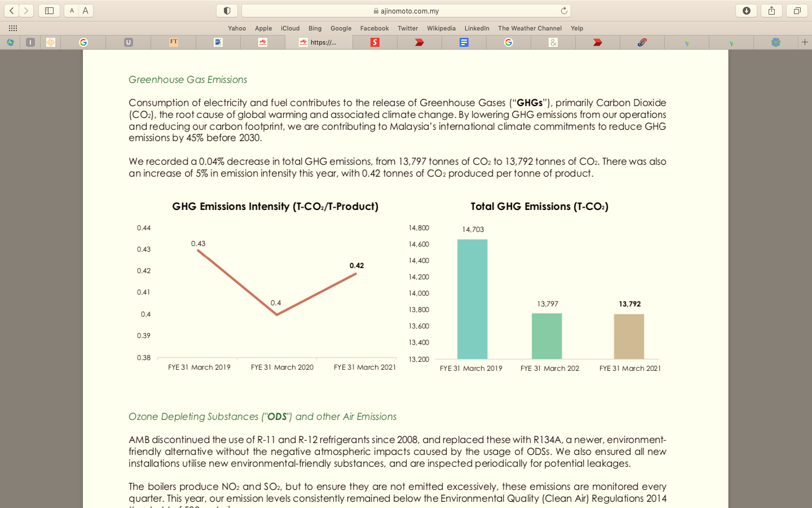Switch to the Google tab beside the 'U' tab
The width and height of the screenshot is (812, 508).
pos(83,42)
